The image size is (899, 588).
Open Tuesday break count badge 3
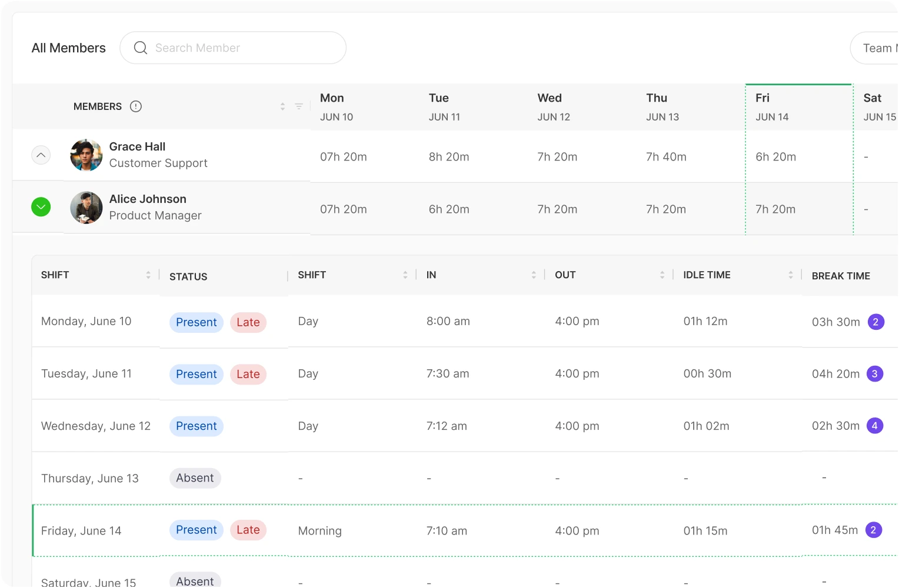click(875, 373)
